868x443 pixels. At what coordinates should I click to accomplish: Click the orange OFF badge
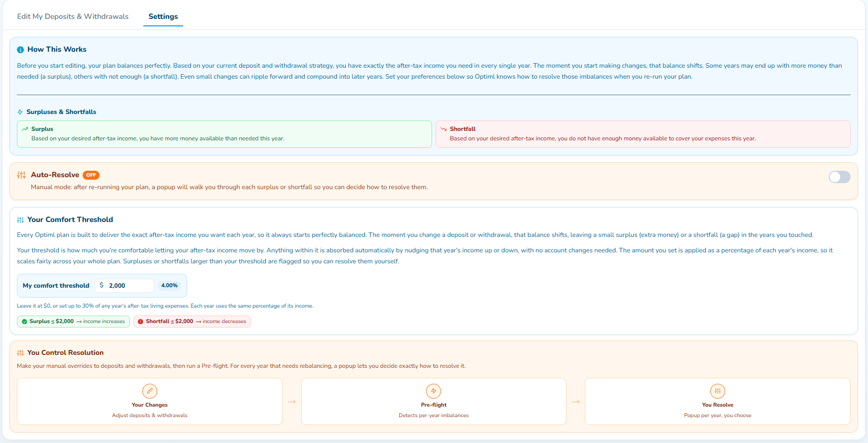tap(91, 175)
